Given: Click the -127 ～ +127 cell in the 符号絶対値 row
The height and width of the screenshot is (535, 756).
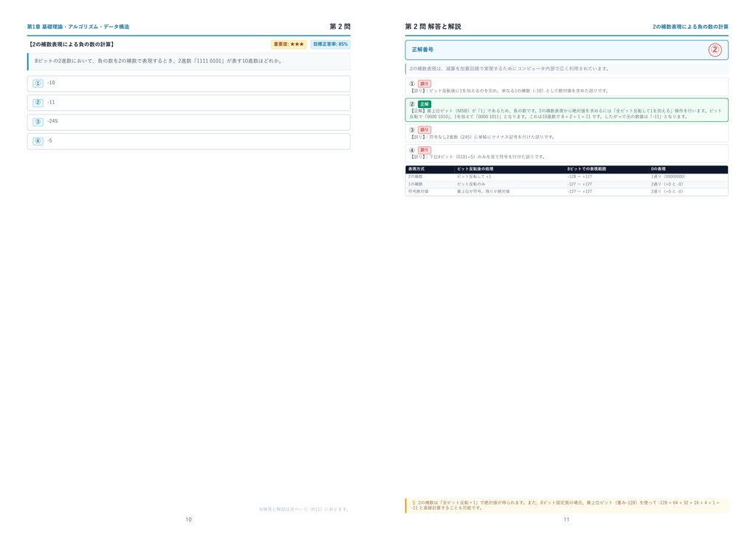Looking at the screenshot, I should [x=580, y=191].
